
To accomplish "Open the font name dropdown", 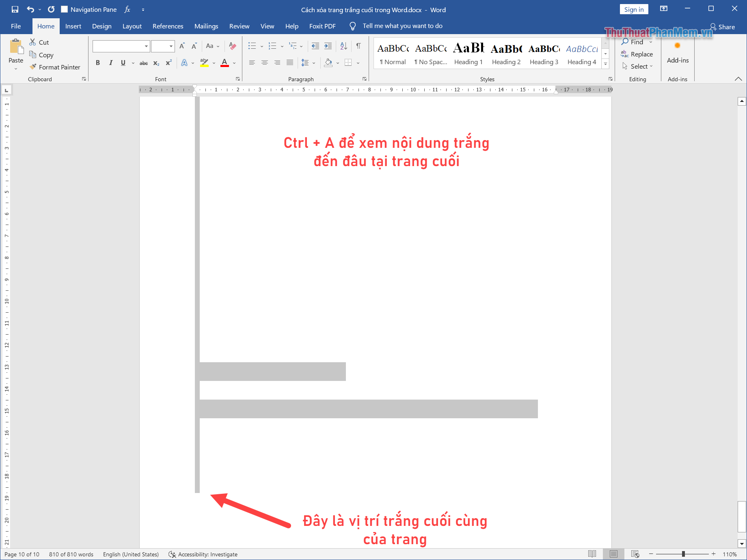I will coord(146,46).
